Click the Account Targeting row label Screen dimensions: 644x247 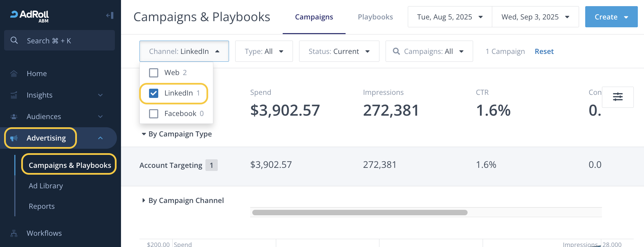(171, 165)
